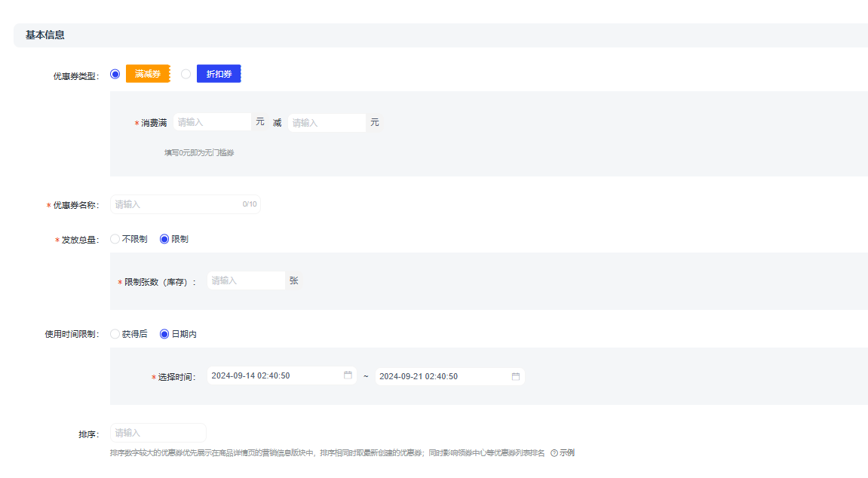This screenshot has height=478, width=868.
Task: Choose 获得后 for 使用时间限制
Action: click(x=115, y=334)
